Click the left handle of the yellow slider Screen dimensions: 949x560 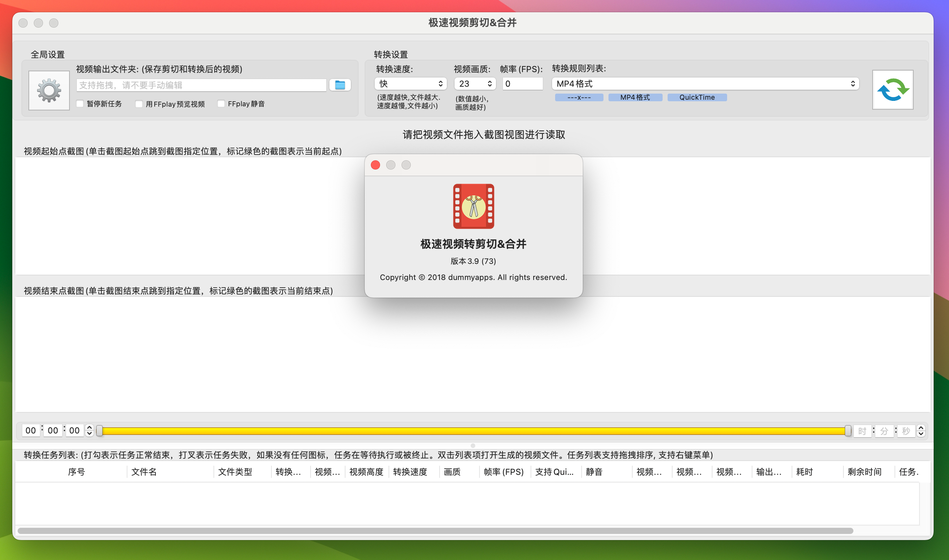(99, 431)
